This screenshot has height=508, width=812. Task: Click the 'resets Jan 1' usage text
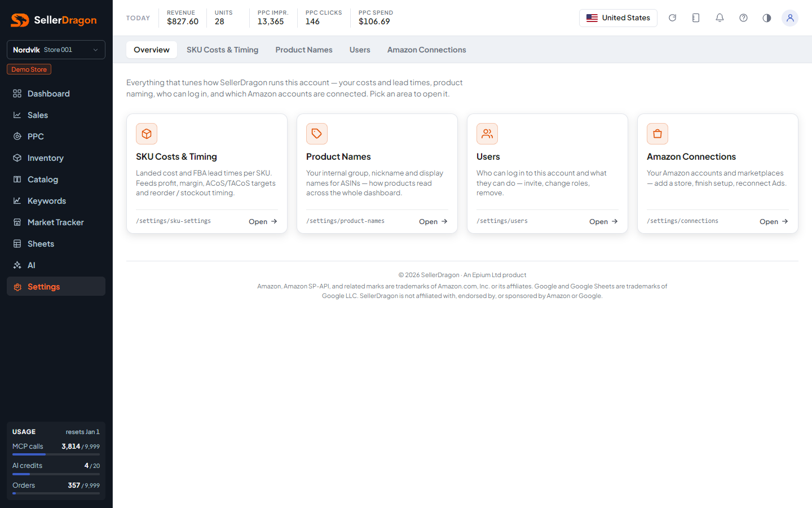(82, 432)
